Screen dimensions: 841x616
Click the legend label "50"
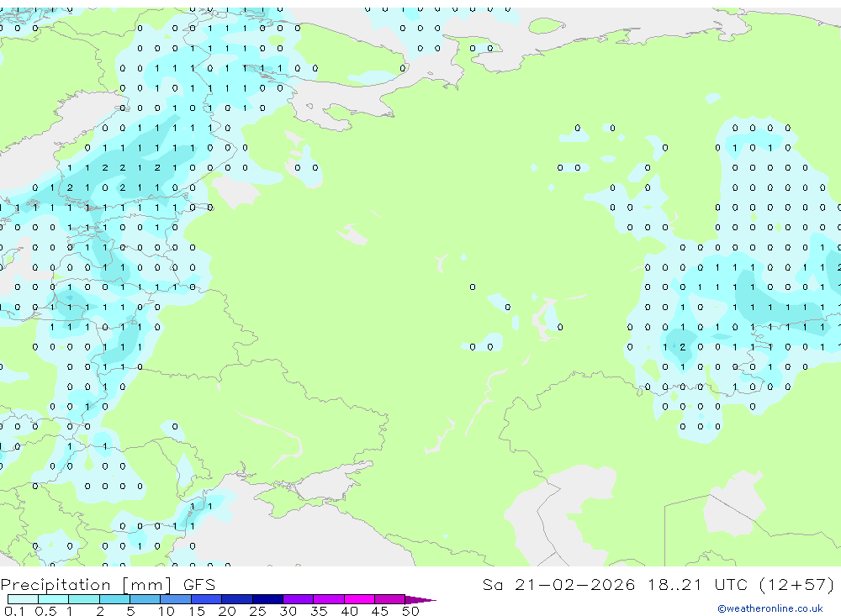coord(410,611)
